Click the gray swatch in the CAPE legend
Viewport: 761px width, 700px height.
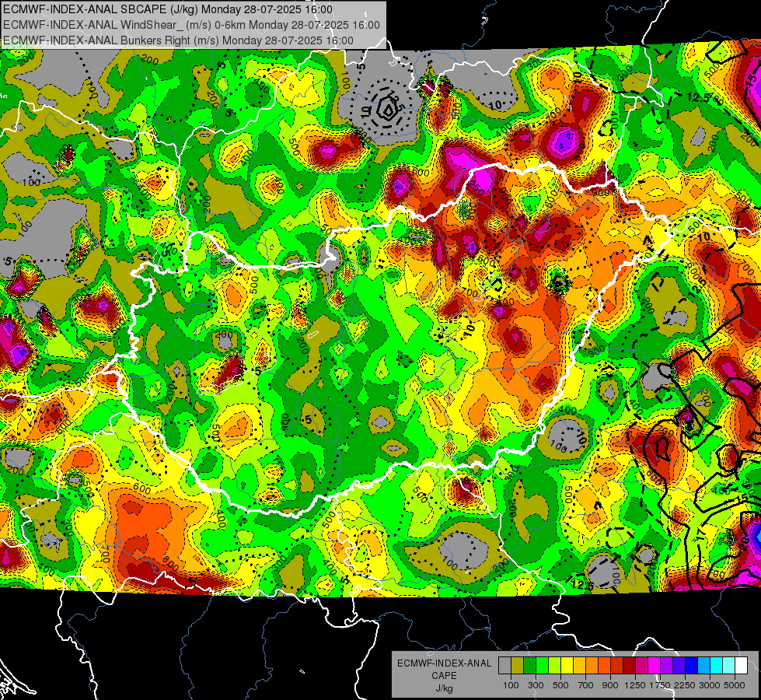(x=504, y=666)
